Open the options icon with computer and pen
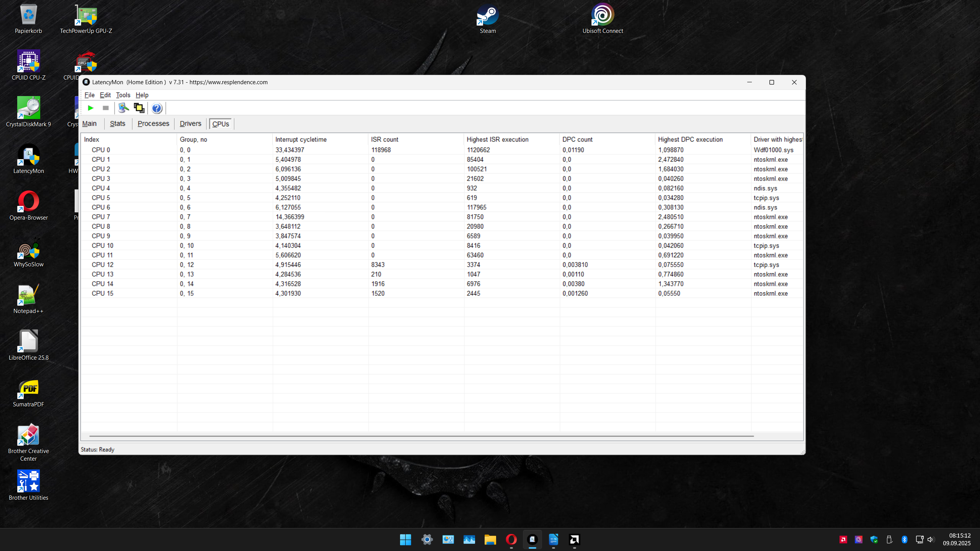Image resolution: width=980 pixels, height=551 pixels. [x=123, y=108]
